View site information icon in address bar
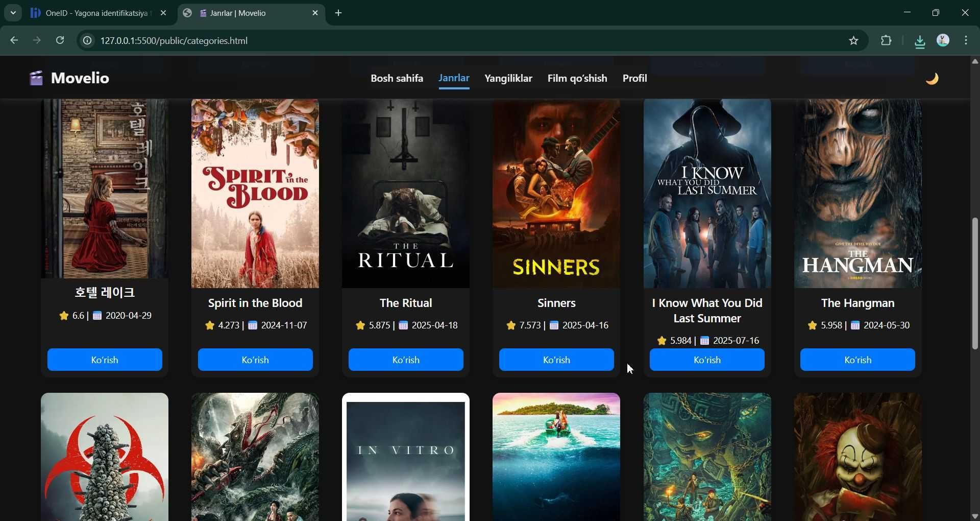The image size is (980, 521). [87, 40]
